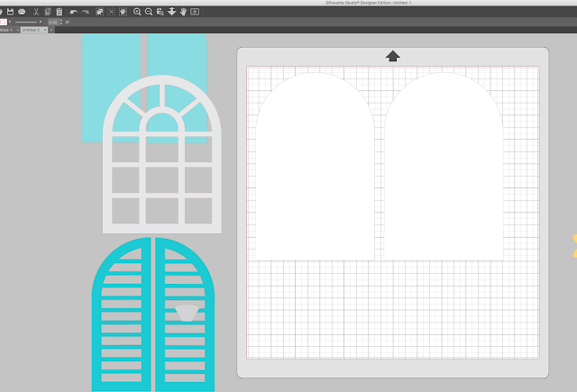
Task: Undo the last action
Action: click(x=74, y=12)
